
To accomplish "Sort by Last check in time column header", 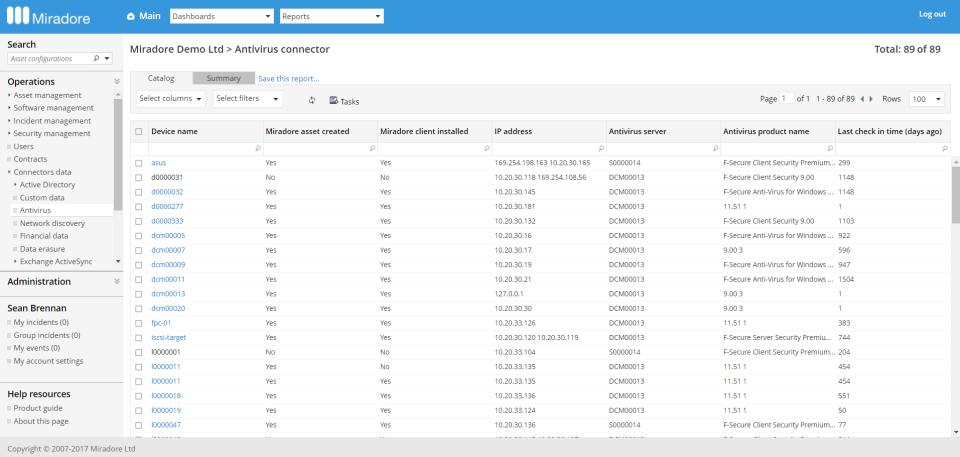I will pyautogui.click(x=889, y=131).
